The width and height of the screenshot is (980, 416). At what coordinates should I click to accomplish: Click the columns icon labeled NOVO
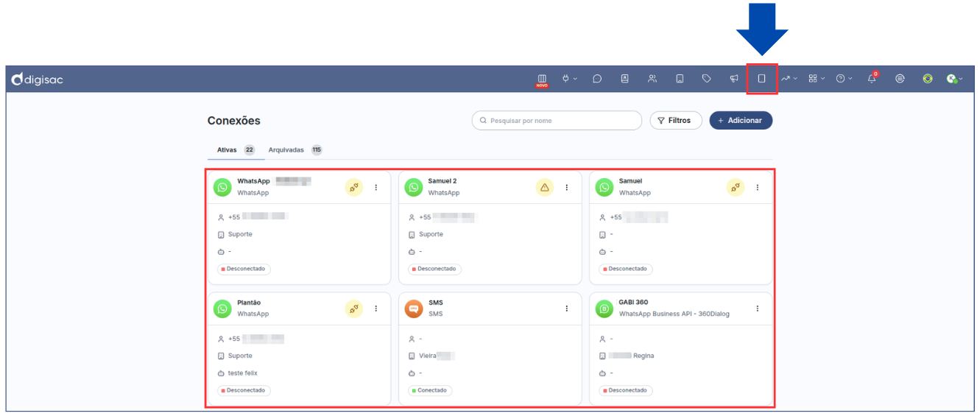[542, 79]
